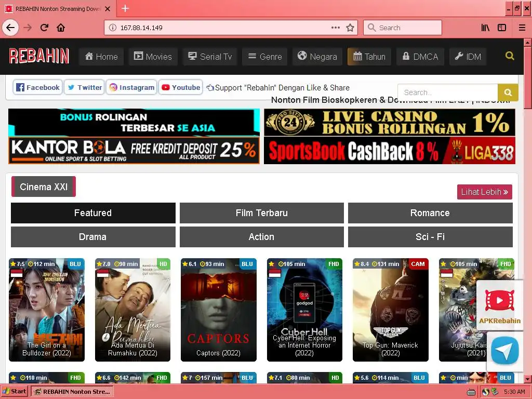
Task: Open a new browser tab
Action: pos(125,8)
